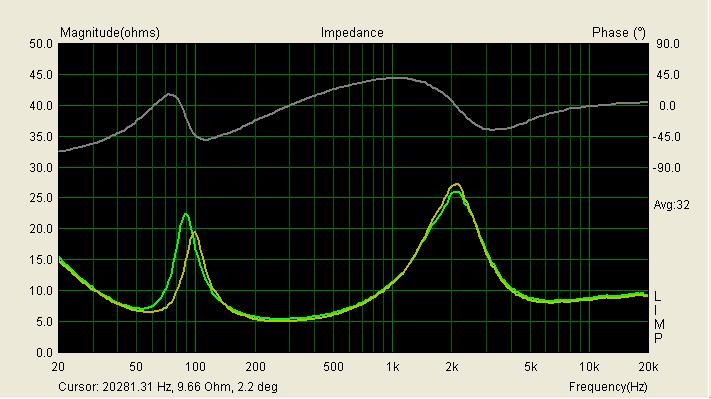Click the vertical LIMP label
Image resolution: width=711 pixels, height=399 pixels.
coord(659,317)
